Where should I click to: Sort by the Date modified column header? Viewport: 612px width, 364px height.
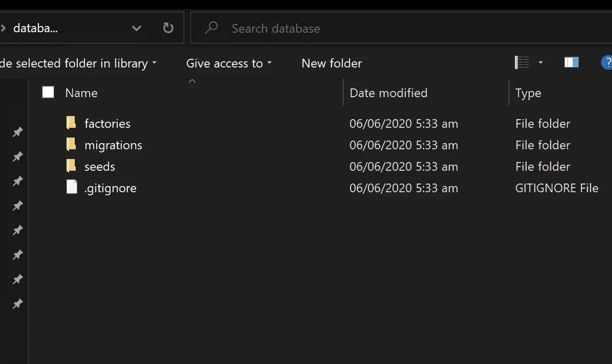(x=388, y=93)
